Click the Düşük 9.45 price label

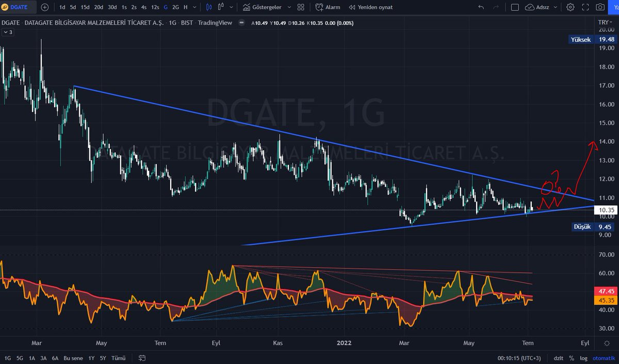(594, 226)
